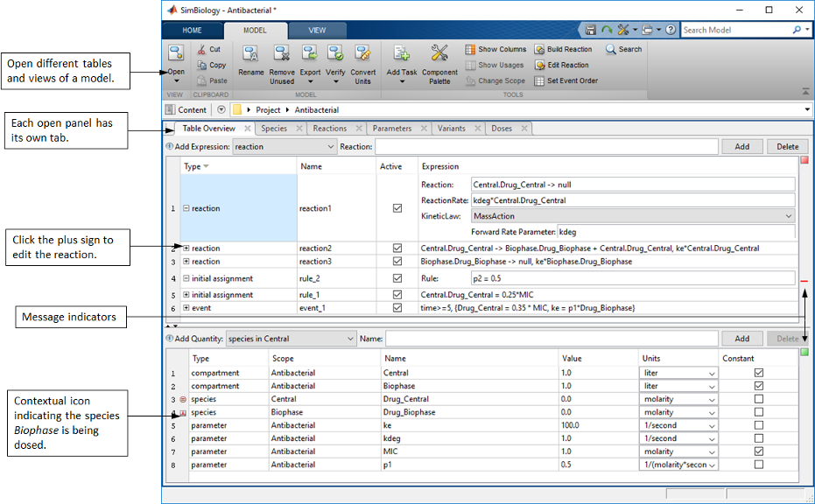Uncheck Active checkbox for reaction1
Screen dimensions: 815x504
pos(397,208)
